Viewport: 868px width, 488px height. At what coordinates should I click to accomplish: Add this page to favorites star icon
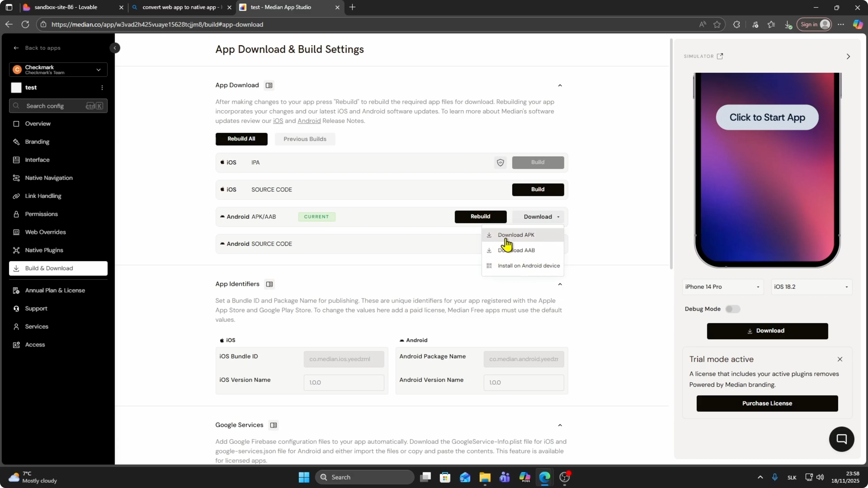pos(717,24)
